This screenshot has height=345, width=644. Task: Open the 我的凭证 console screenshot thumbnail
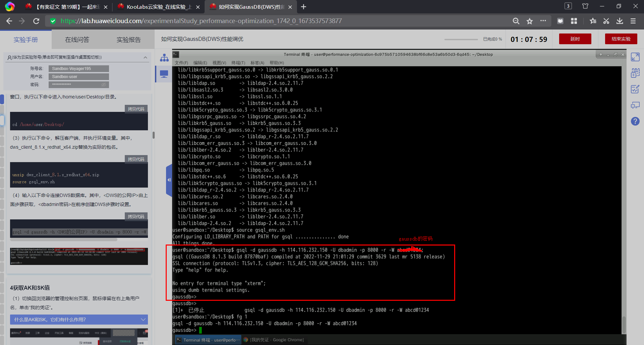pyautogui.click(x=79, y=336)
